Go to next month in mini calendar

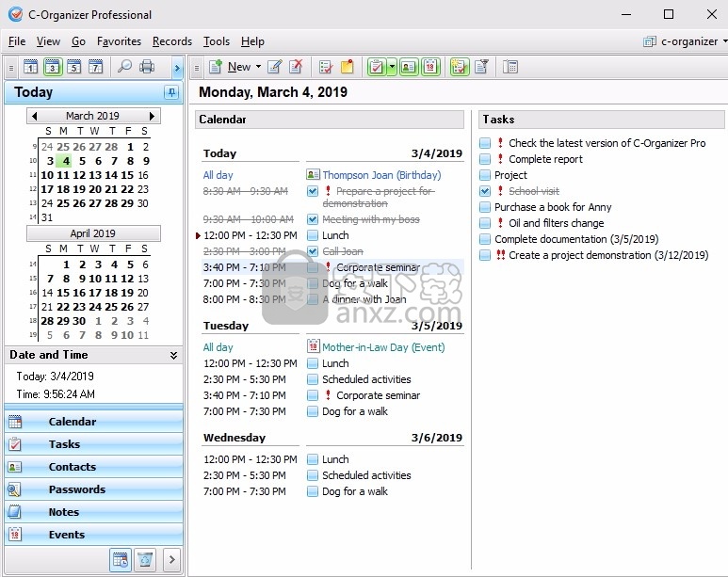tap(153, 116)
